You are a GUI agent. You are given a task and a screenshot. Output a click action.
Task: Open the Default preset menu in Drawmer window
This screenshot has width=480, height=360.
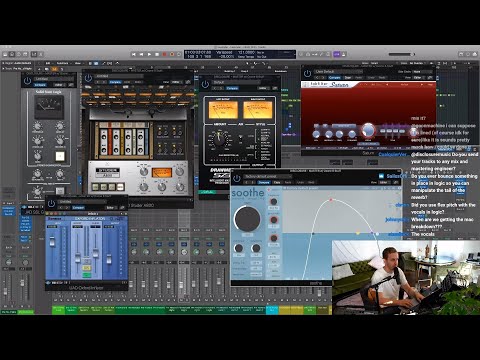[x=236, y=82]
